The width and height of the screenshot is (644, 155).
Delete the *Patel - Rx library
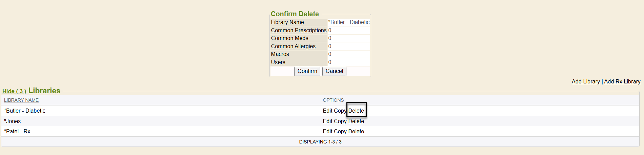[356, 132]
